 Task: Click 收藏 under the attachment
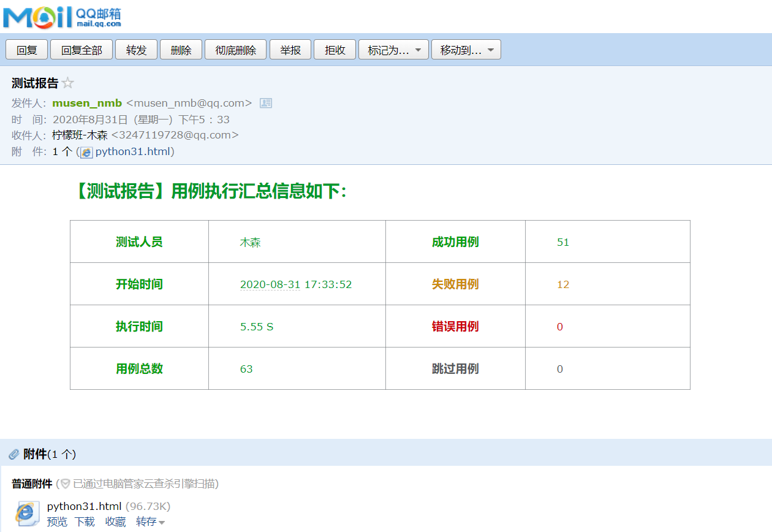(x=115, y=522)
